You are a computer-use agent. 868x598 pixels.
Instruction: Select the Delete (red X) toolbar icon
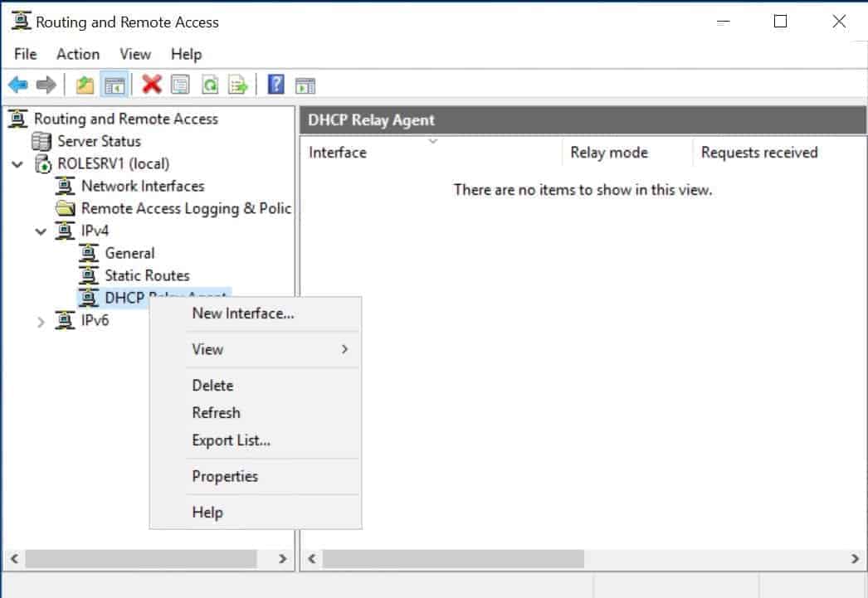150,84
